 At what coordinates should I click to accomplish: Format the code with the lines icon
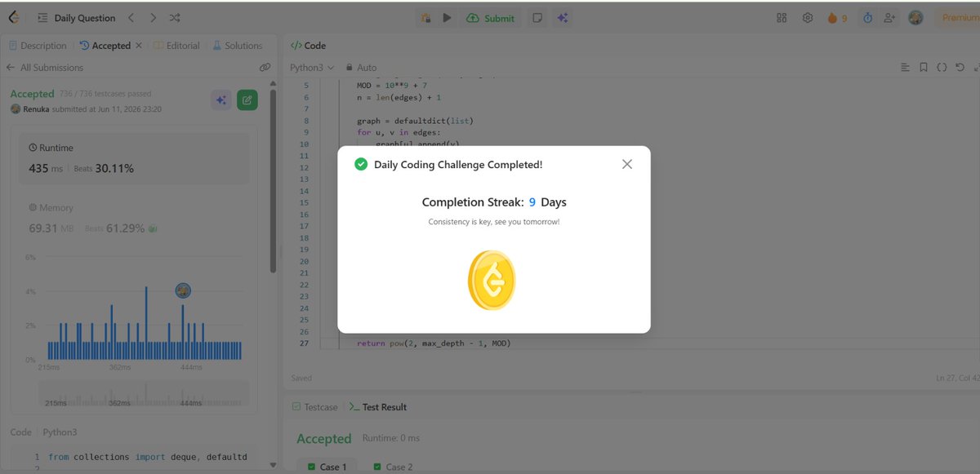point(905,68)
